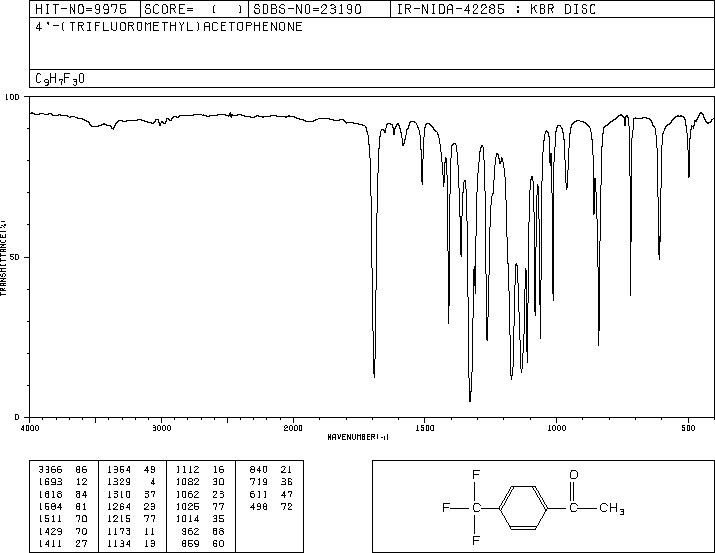Select peak table row 498 72
The width and height of the screenshot is (715, 553).
(x=271, y=506)
